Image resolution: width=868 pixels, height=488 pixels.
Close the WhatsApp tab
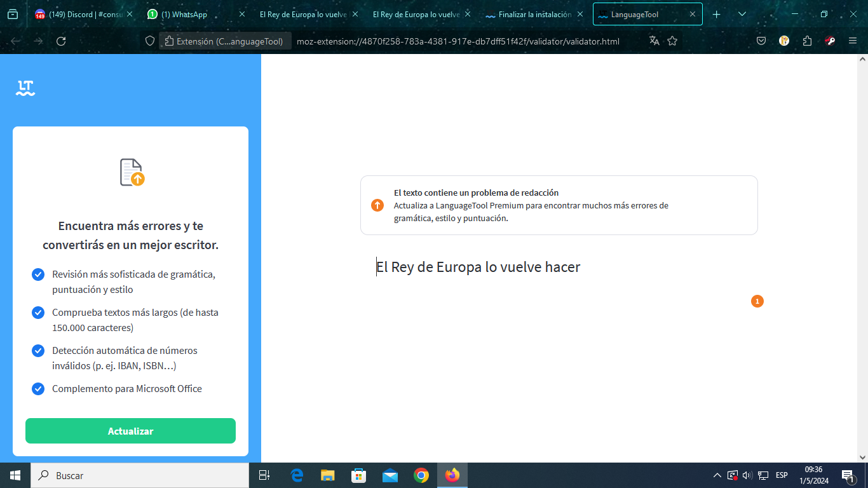(x=241, y=14)
